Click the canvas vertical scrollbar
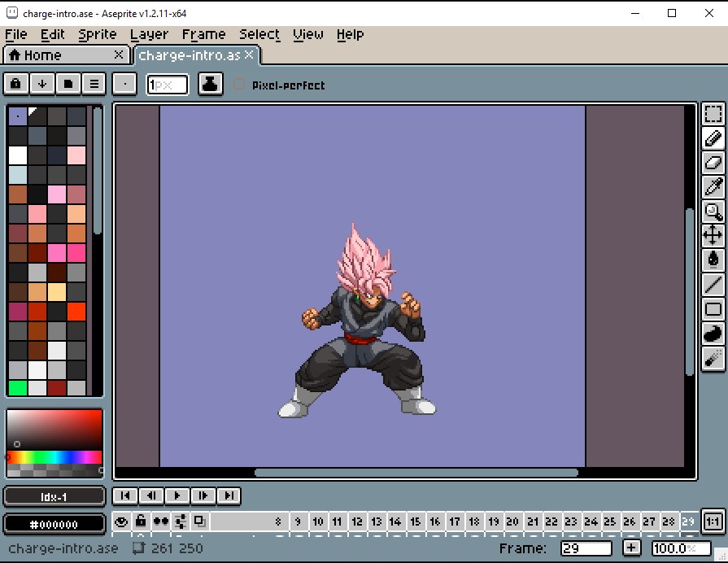 point(690,292)
